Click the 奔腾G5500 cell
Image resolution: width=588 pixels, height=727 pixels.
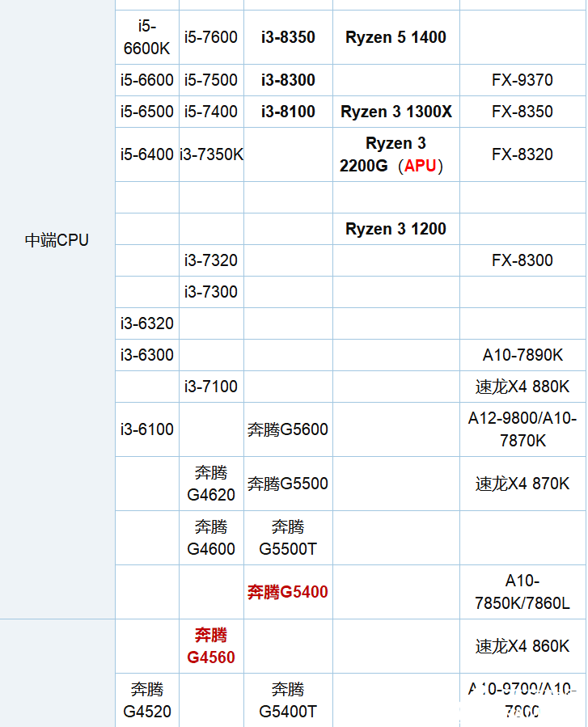288,484
